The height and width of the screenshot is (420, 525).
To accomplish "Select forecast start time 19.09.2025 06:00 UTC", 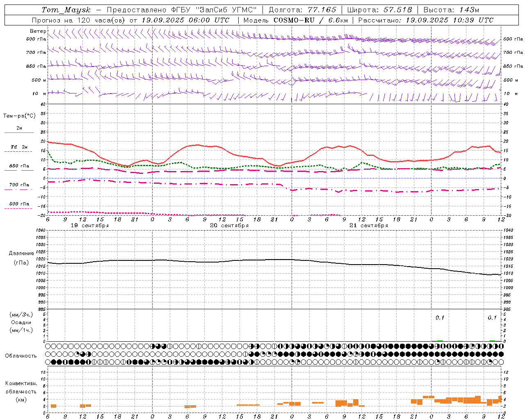I will (x=185, y=20).
